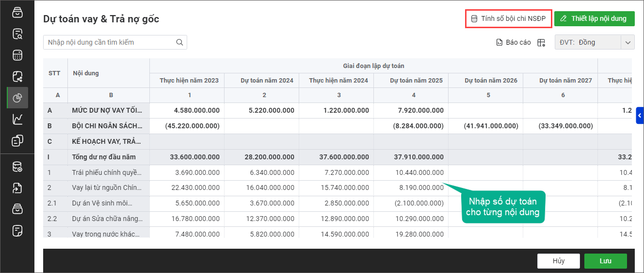
Task: Click Tính số bội chi NSĐP button
Action: [508, 19]
